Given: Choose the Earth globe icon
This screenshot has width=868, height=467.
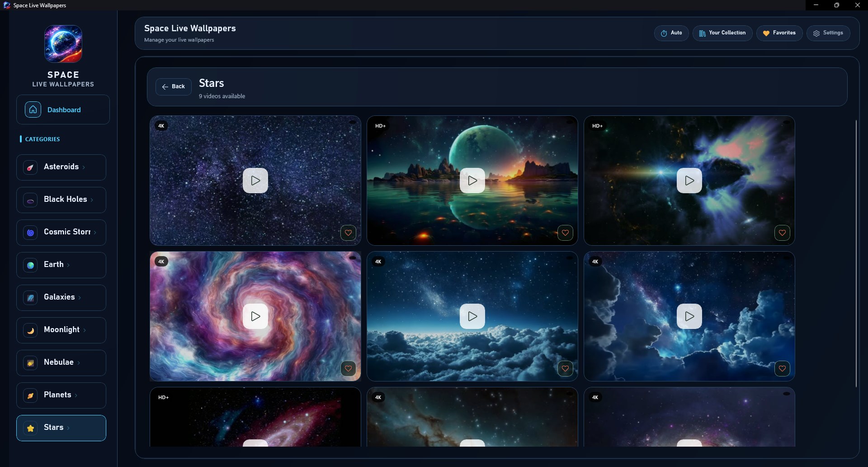Looking at the screenshot, I should click(30, 265).
